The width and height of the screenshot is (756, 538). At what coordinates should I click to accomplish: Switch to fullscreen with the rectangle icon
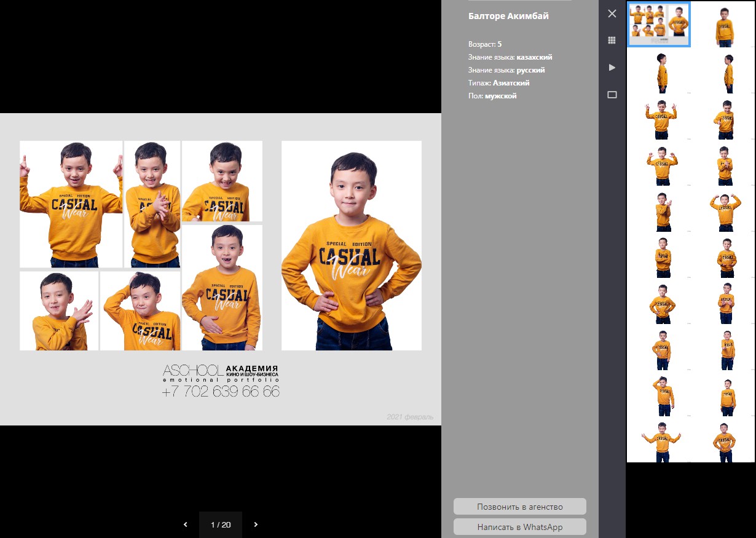pos(612,95)
